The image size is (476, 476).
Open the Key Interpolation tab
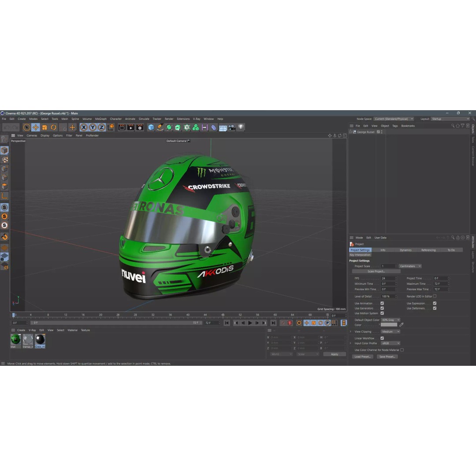click(x=360, y=255)
